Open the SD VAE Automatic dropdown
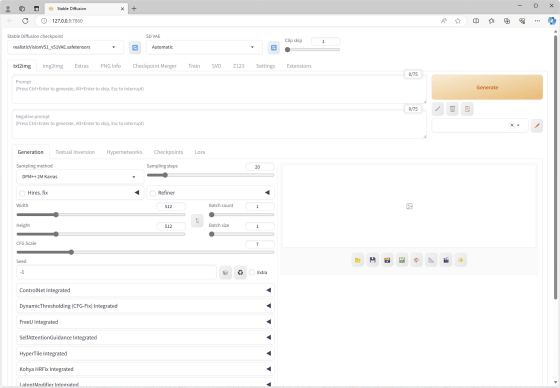 click(x=204, y=47)
